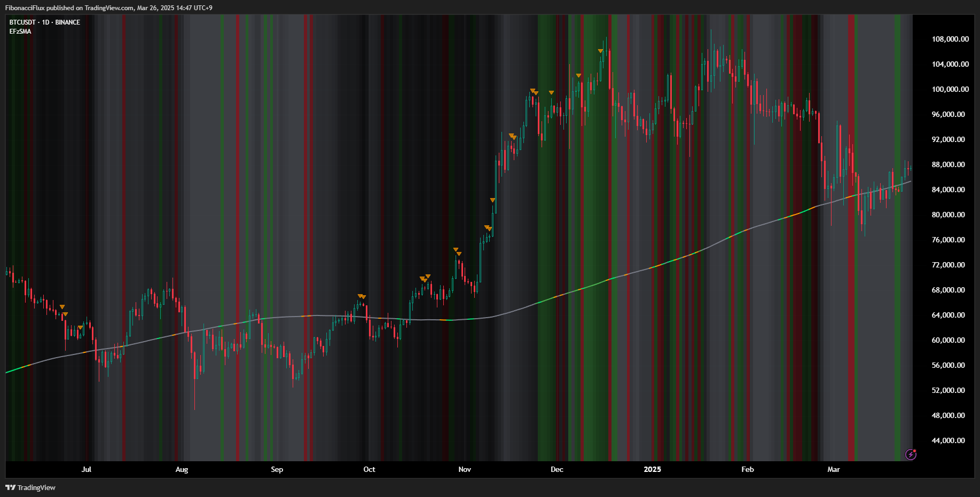The height and width of the screenshot is (497, 980).
Task: Click the 64,000.00 price axis label
Action: point(948,315)
